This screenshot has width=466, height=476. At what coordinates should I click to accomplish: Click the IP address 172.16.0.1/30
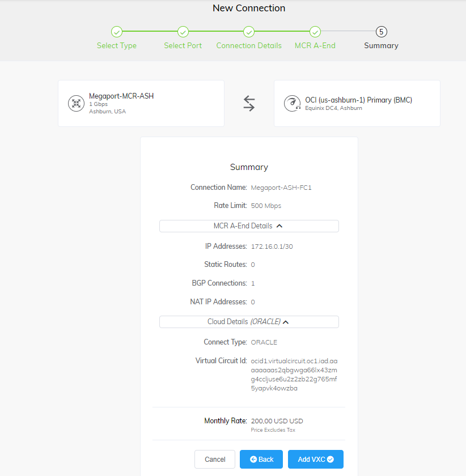click(x=272, y=246)
